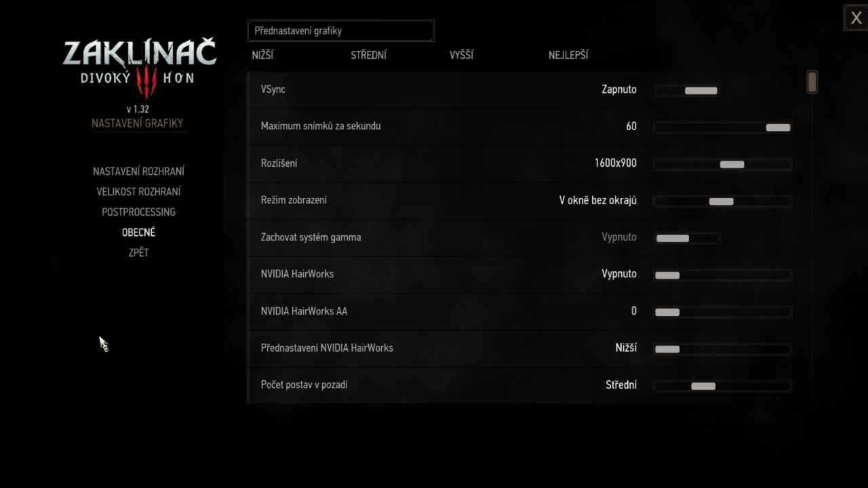
Task: Go back using Zpět
Action: pyautogui.click(x=138, y=253)
